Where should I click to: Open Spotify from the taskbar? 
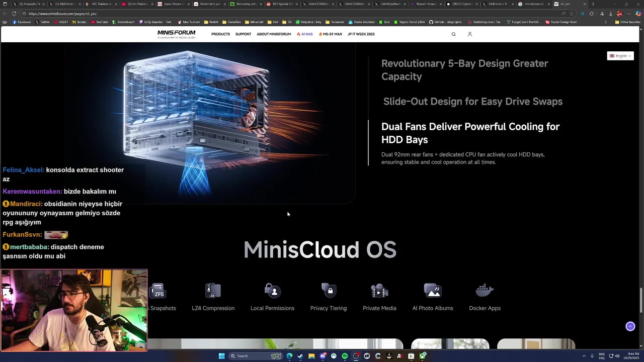click(x=345, y=356)
